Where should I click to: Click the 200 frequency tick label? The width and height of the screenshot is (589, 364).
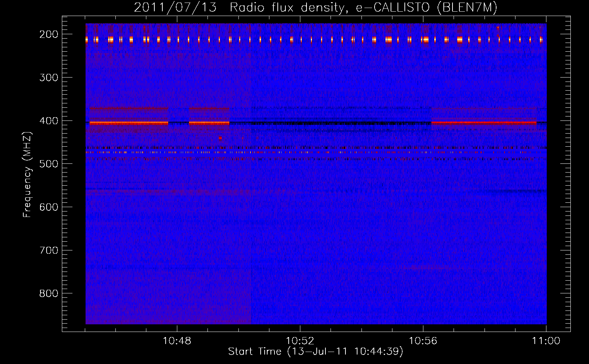pyautogui.click(x=49, y=34)
